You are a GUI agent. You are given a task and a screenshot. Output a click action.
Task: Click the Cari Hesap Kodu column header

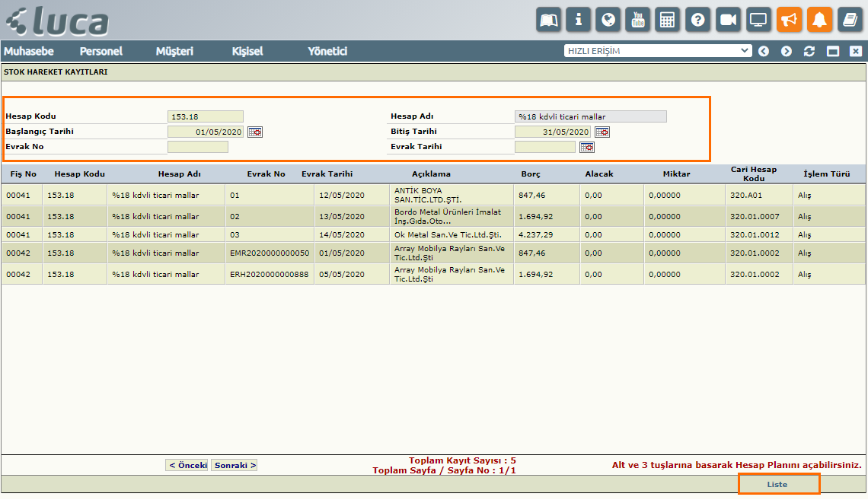tap(754, 174)
